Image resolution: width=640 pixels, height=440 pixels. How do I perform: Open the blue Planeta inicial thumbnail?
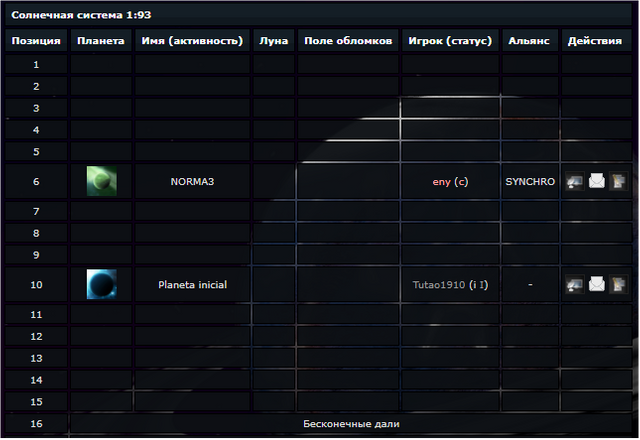102,284
